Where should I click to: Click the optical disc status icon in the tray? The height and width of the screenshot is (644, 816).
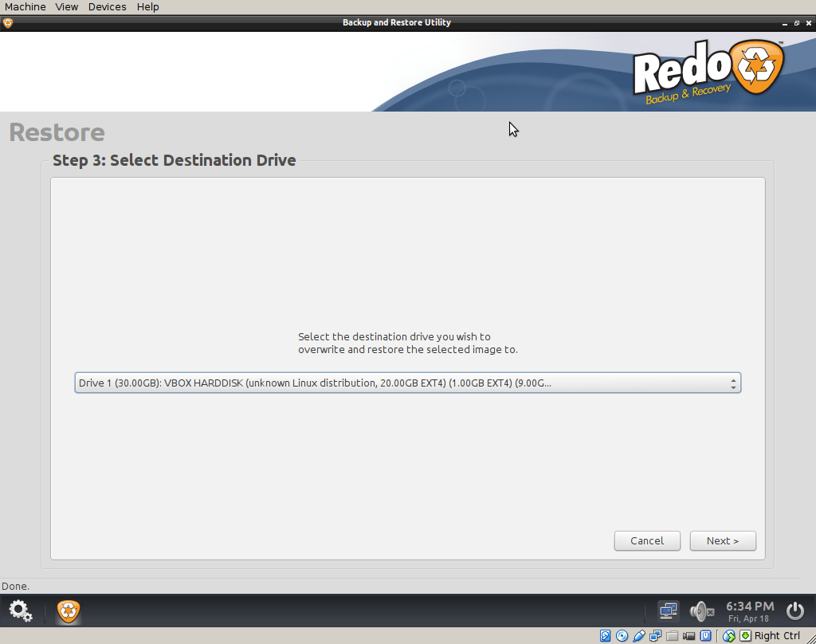click(621, 635)
